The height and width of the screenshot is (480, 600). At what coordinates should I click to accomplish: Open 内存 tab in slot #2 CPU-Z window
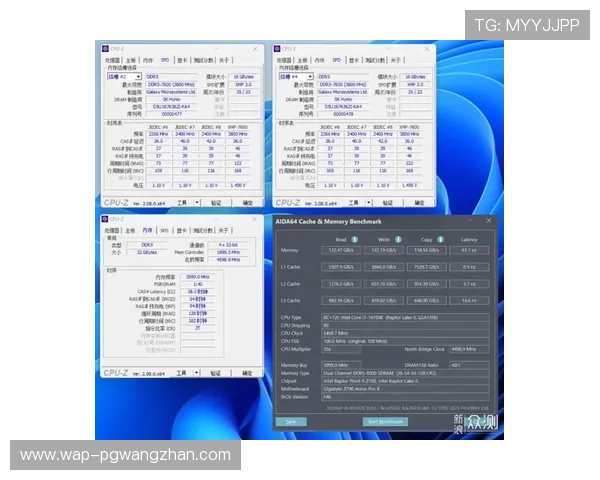pos(148,60)
